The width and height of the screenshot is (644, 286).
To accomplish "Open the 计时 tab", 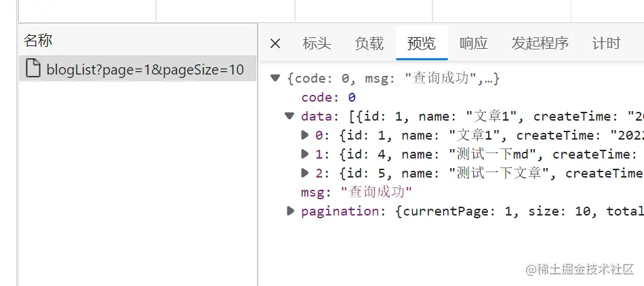I will 606,43.
